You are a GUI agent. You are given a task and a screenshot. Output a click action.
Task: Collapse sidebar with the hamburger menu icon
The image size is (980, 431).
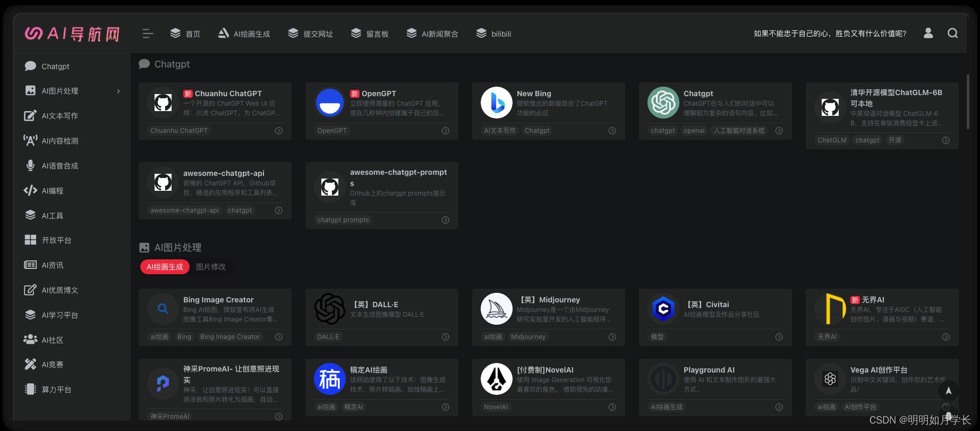(x=148, y=33)
